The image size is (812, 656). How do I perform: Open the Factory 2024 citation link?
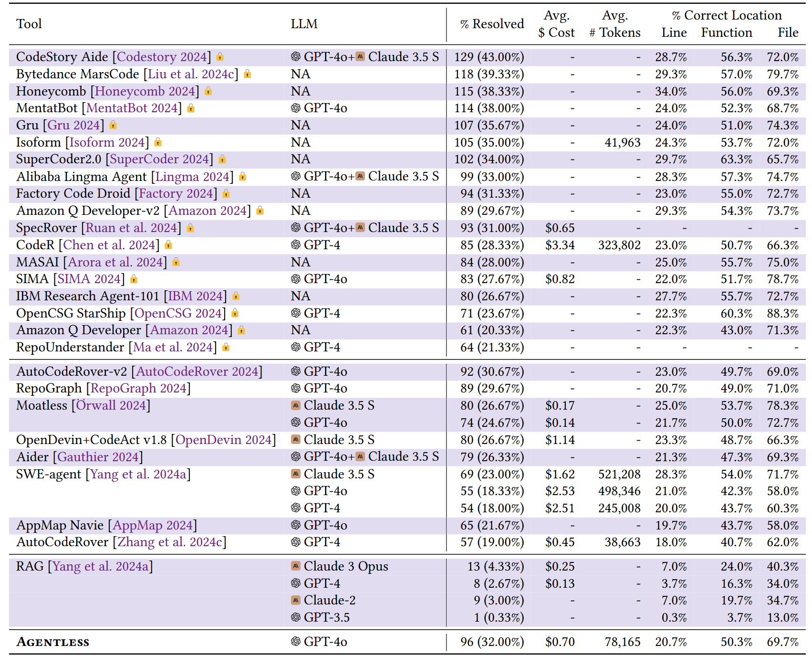pyautogui.click(x=176, y=193)
